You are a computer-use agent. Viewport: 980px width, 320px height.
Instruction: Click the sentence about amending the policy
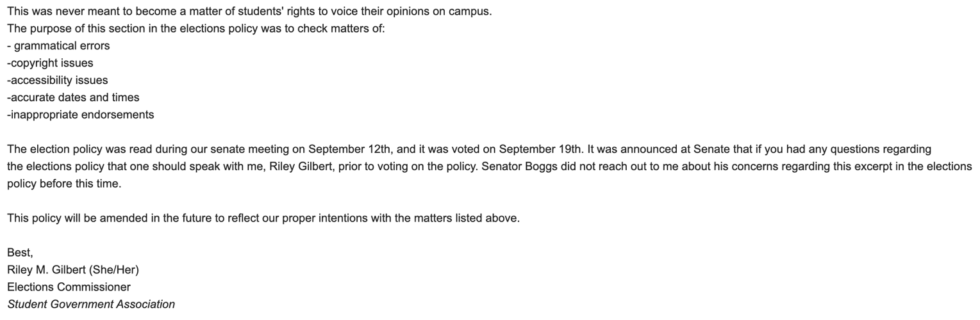click(263, 219)
